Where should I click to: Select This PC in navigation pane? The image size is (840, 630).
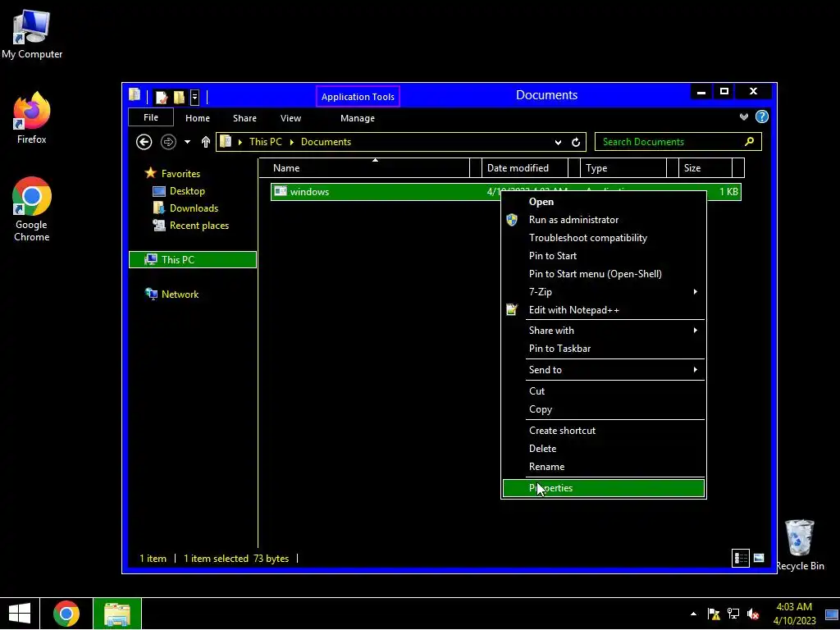point(193,259)
